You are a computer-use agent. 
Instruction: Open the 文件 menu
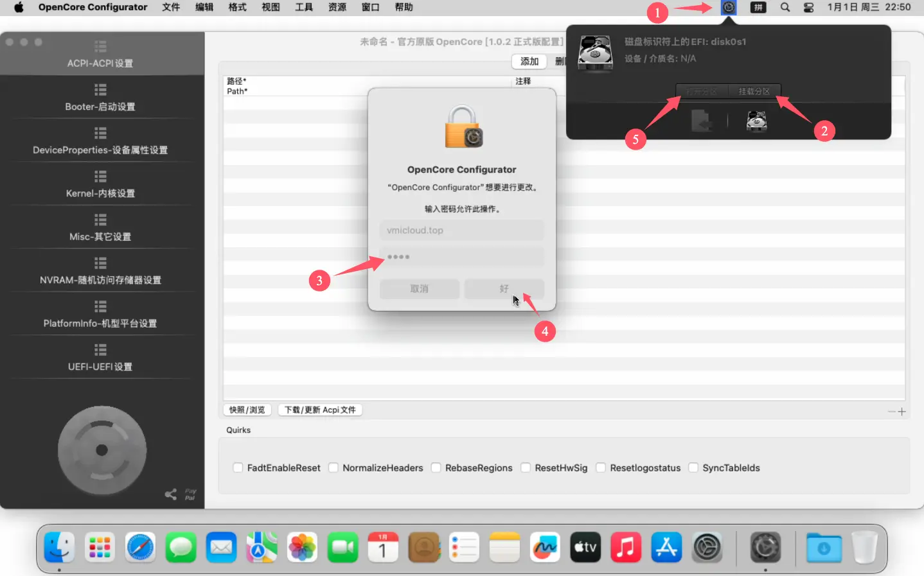tap(171, 7)
